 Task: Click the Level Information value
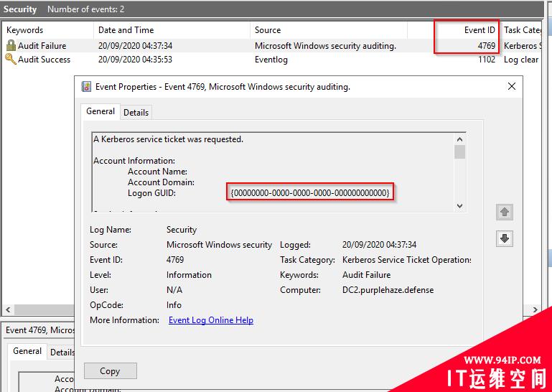(189, 275)
